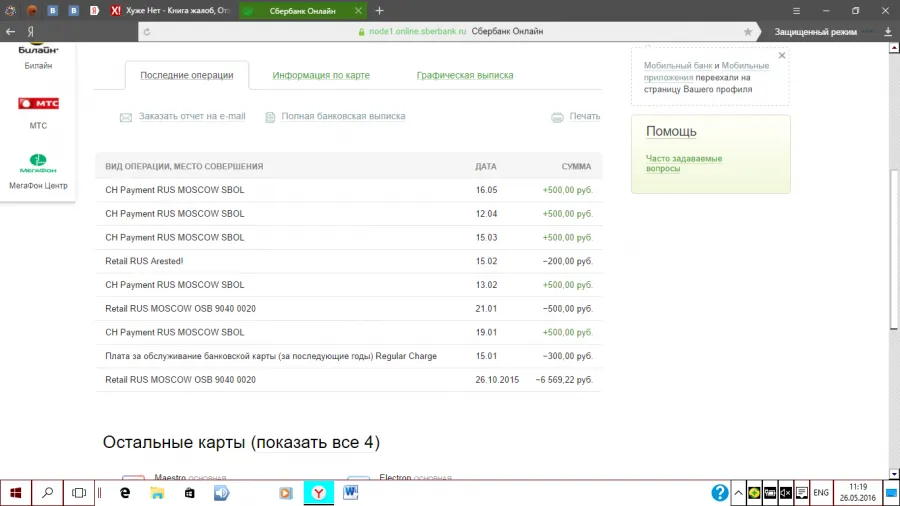Screen dimensions: 900x506
Task: Open the clock showing 11:19
Action: coord(858,493)
